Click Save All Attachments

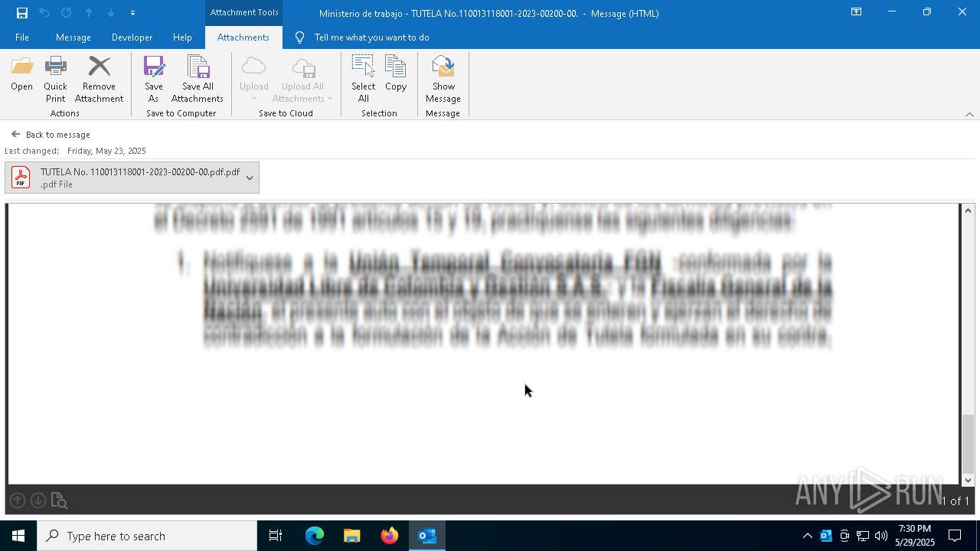point(198,80)
